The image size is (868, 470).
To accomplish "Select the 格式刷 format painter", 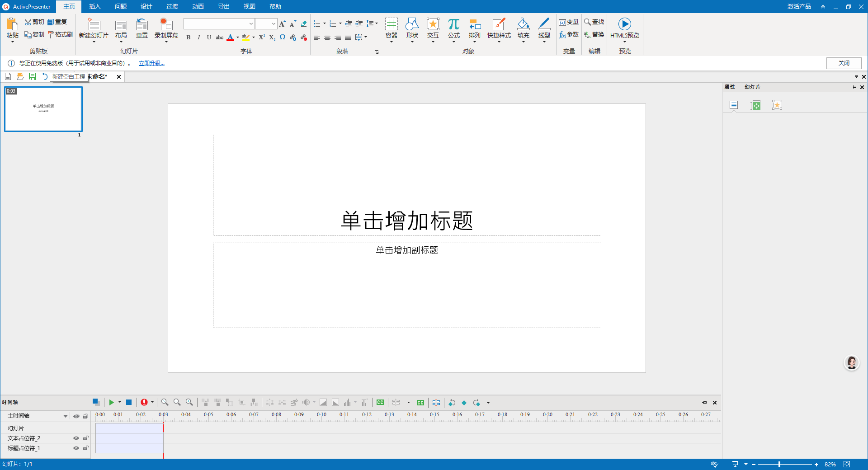I will pyautogui.click(x=60, y=34).
